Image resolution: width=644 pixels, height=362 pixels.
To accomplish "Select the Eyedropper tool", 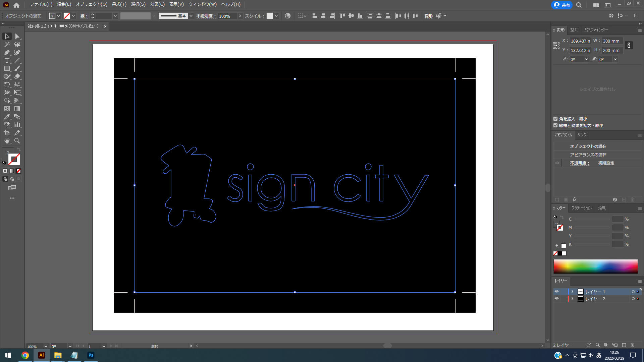I will tap(7, 117).
